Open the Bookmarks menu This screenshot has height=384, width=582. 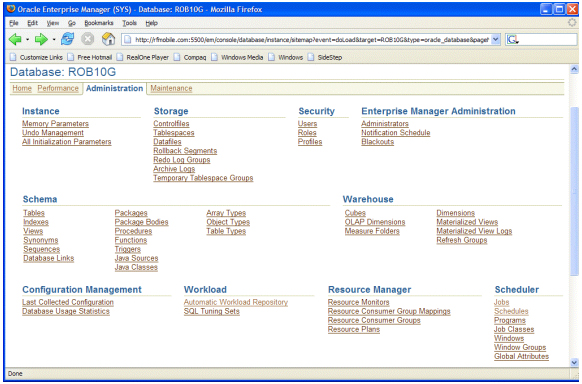pos(99,23)
